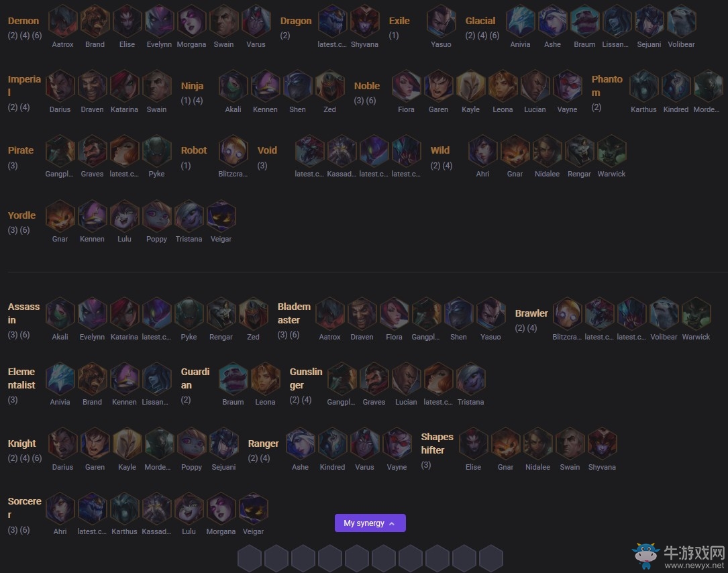Select Graves portrait in Pirate group
Image resolution: width=728 pixels, height=573 pixels.
pos(92,151)
